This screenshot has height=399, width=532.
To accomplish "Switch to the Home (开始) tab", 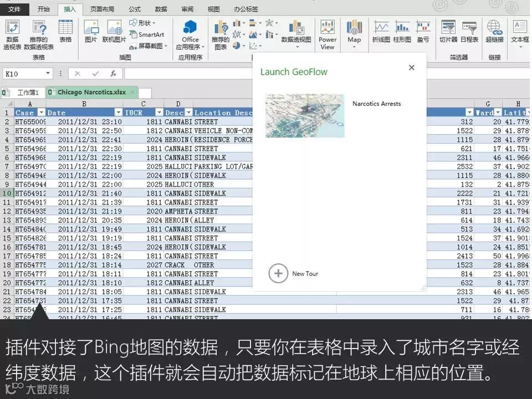I will [x=43, y=9].
